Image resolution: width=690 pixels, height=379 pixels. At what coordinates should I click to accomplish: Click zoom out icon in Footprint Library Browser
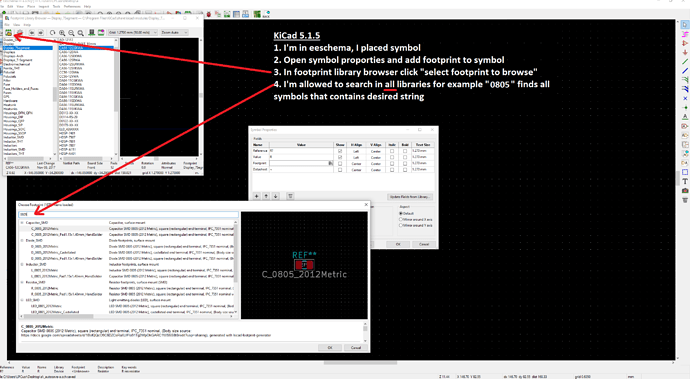click(x=71, y=33)
